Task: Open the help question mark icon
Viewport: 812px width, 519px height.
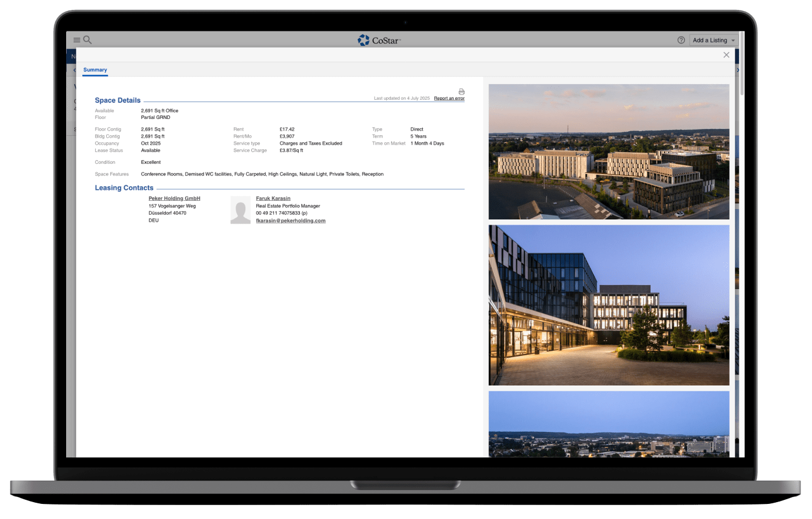Action: (681, 40)
